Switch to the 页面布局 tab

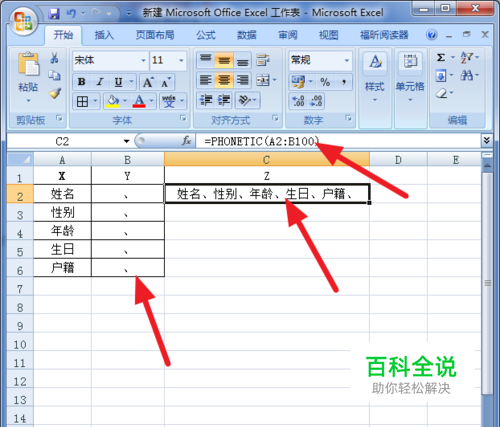pos(155,35)
